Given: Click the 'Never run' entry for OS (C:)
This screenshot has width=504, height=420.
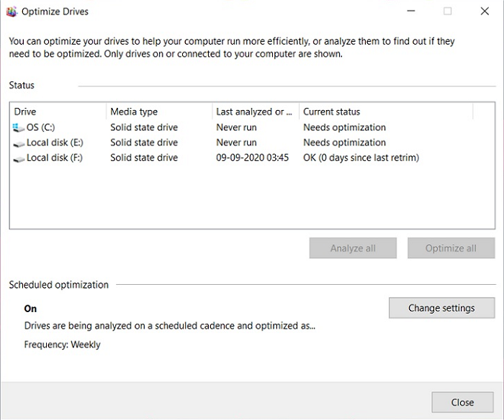Looking at the screenshot, I should pyautogui.click(x=236, y=127).
